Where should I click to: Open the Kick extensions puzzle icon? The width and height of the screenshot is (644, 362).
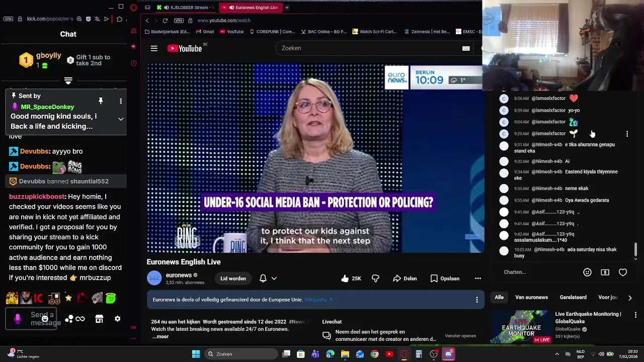tap(119, 19)
